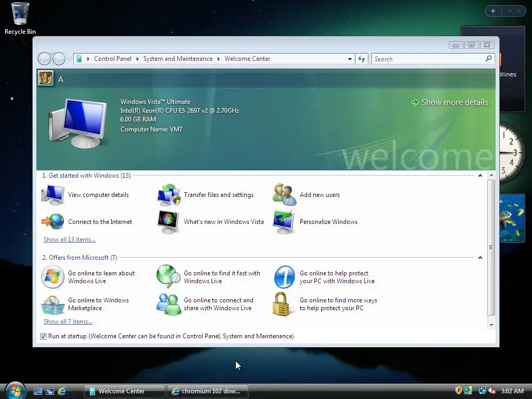Screen dimensions: 532x399
Task: Click the vertical scrollbar thumb
Action: click(491, 247)
